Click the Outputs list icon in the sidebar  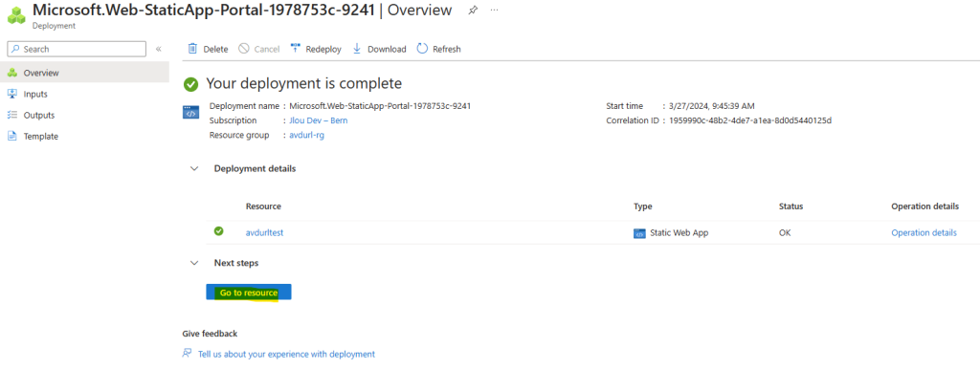tap(11, 115)
